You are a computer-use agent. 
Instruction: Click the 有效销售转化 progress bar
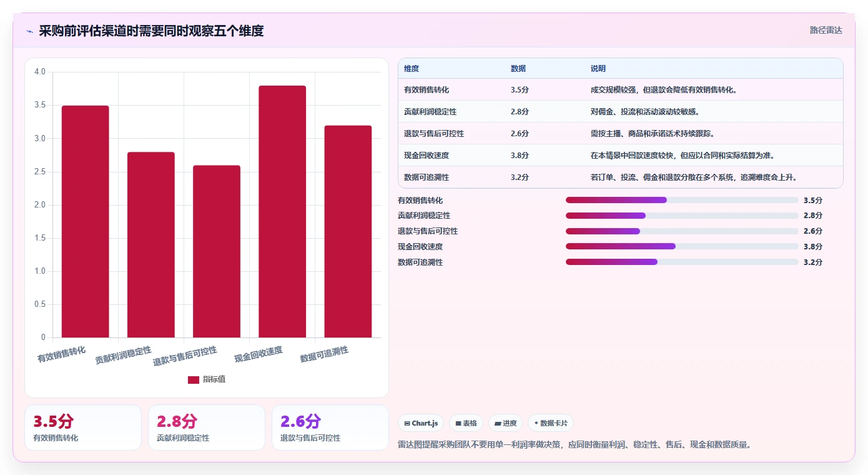(682, 200)
